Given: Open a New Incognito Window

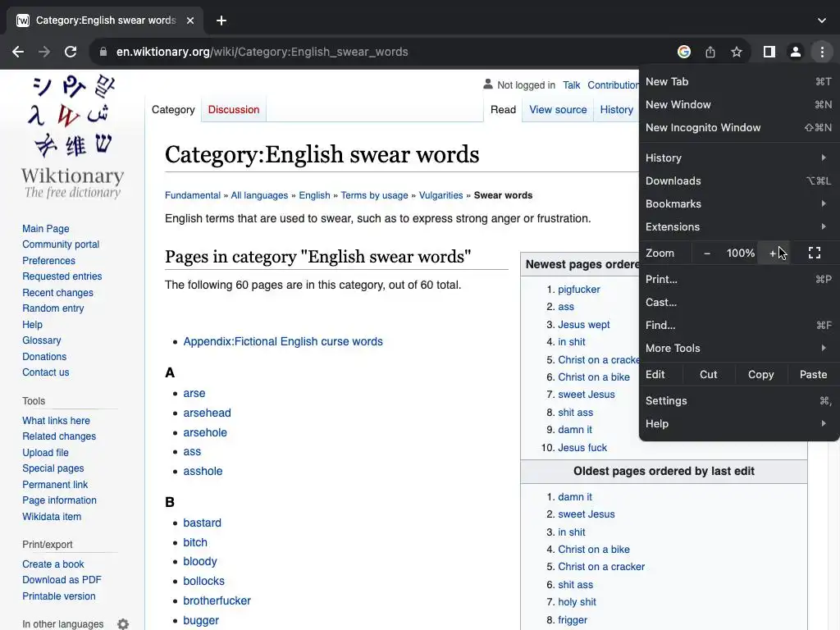Looking at the screenshot, I should (x=739, y=127).
